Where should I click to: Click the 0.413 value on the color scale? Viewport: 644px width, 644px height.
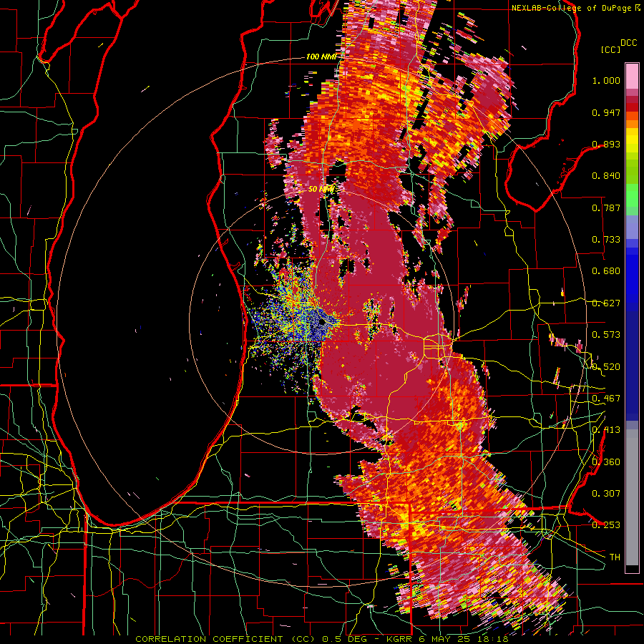point(606,430)
